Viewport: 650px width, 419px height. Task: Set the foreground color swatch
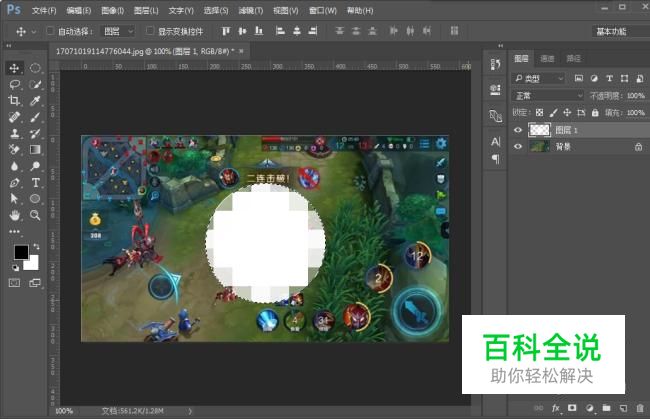[x=21, y=252]
